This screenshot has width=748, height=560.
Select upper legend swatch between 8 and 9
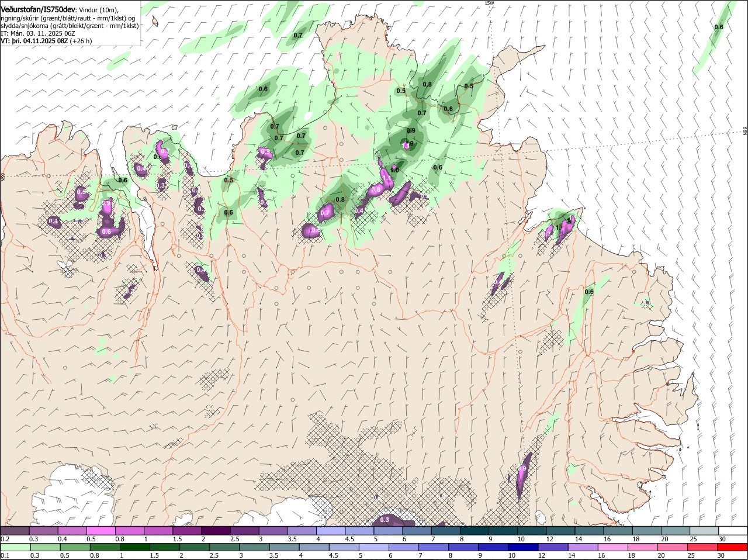tap(475, 531)
